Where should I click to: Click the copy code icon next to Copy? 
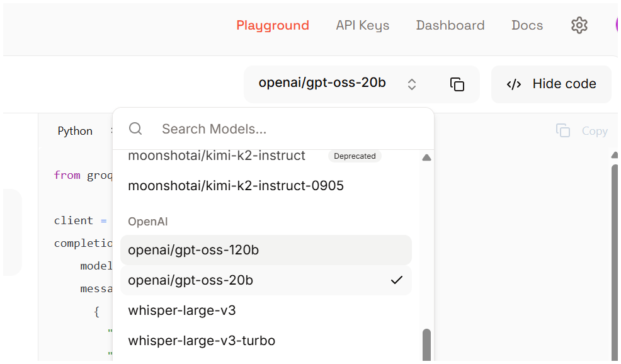(562, 131)
